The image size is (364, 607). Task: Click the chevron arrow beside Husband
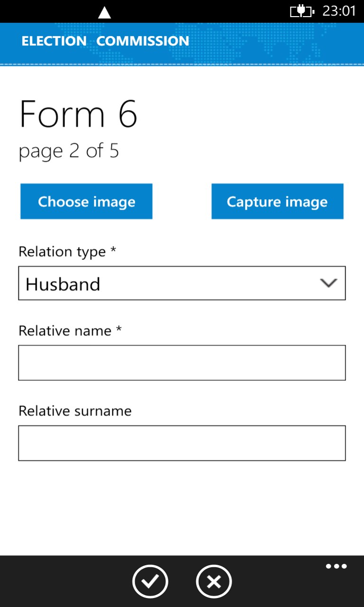(x=328, y=284)
